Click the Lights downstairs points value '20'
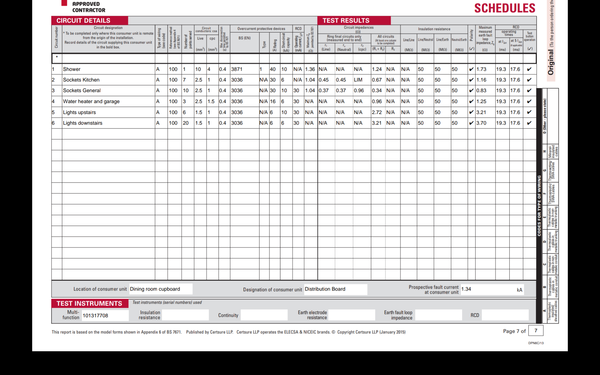Viewport: 600px width, 375px height. click(x=186, y=123)
